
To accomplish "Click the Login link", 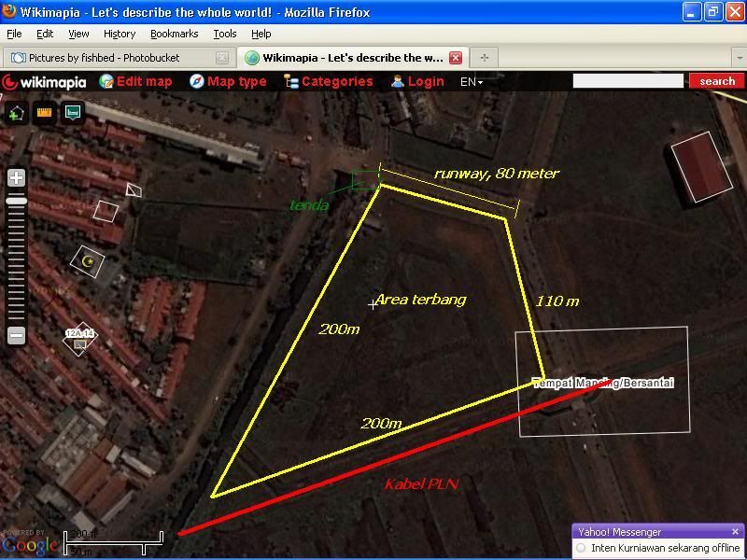I will tap(426, 81).
